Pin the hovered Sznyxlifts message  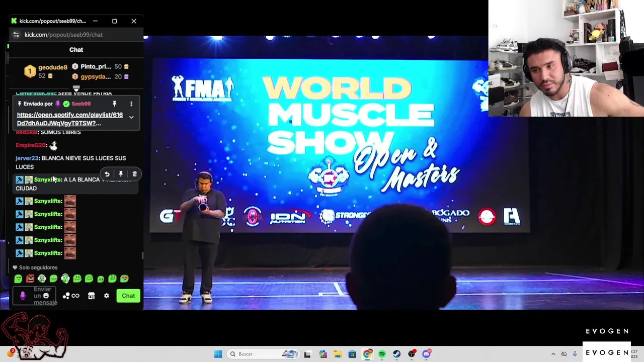point(121,174)
